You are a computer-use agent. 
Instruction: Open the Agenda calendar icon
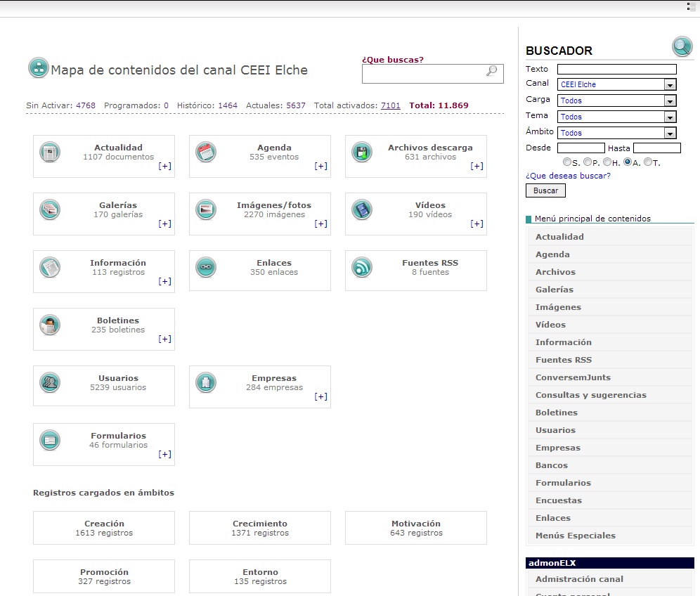pos(206,152)
